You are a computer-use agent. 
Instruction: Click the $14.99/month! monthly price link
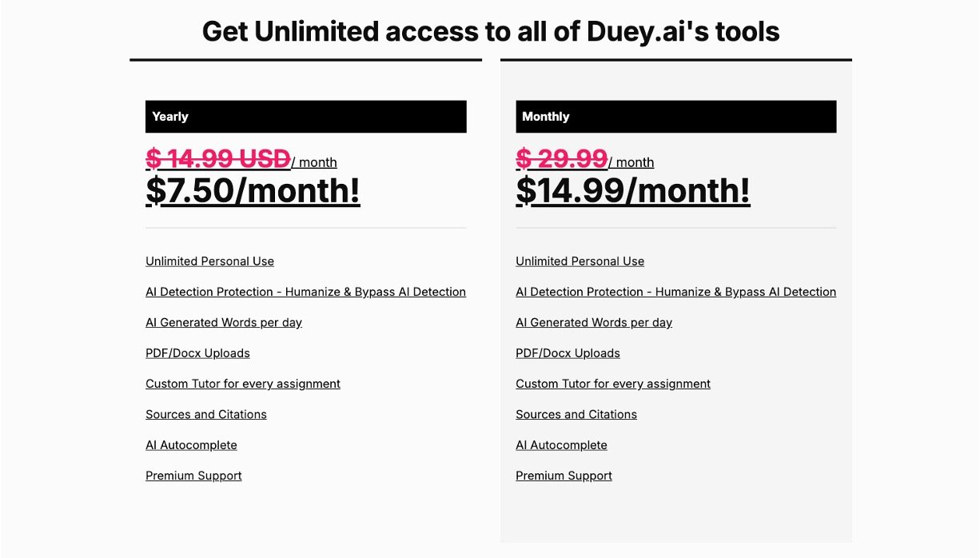tap(632, 191)
